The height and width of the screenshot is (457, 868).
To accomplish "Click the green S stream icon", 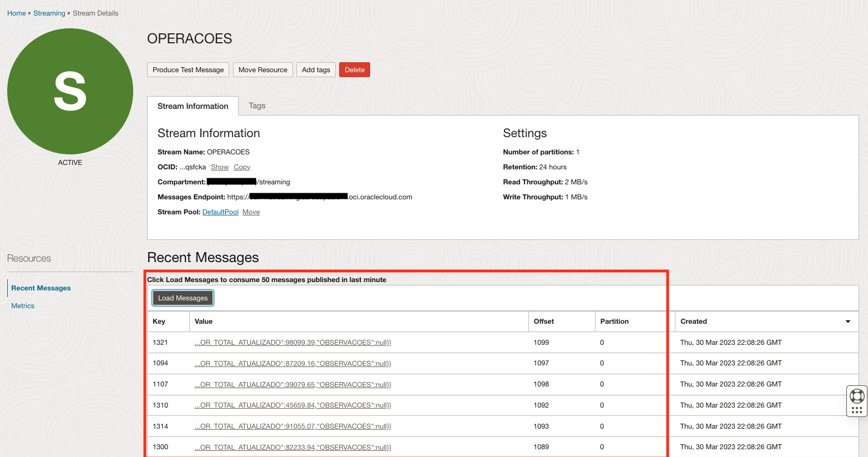I will click(x=70, y=92).
